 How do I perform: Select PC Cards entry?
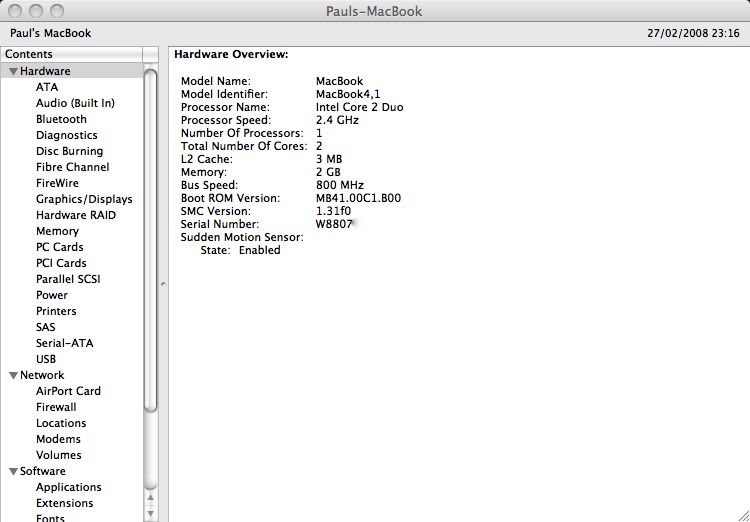pos(59,247)
